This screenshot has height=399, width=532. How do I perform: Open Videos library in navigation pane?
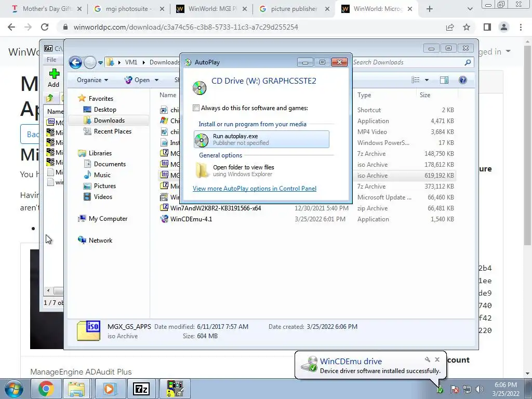pos(103,197)
